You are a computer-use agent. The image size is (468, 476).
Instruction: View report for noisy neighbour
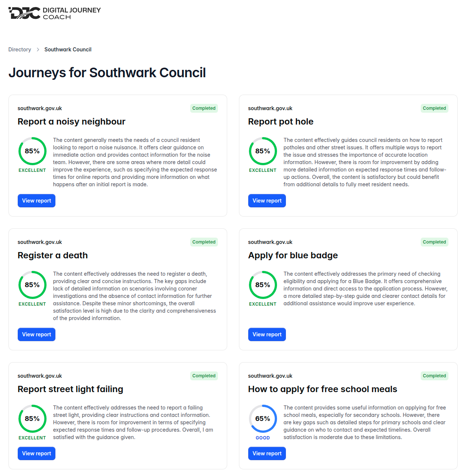click(x=37, y=201)
